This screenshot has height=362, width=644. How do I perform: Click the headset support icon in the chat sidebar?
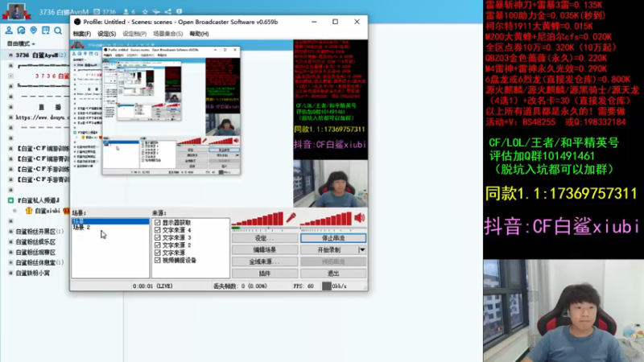click(x=21, y=31)
